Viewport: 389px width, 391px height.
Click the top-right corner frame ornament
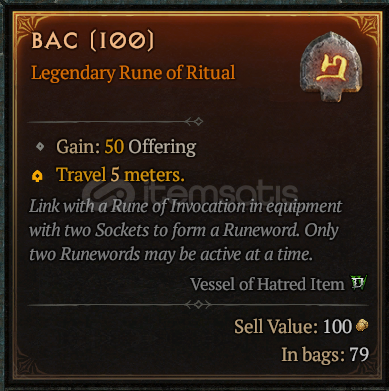click(x=369, y=25)
